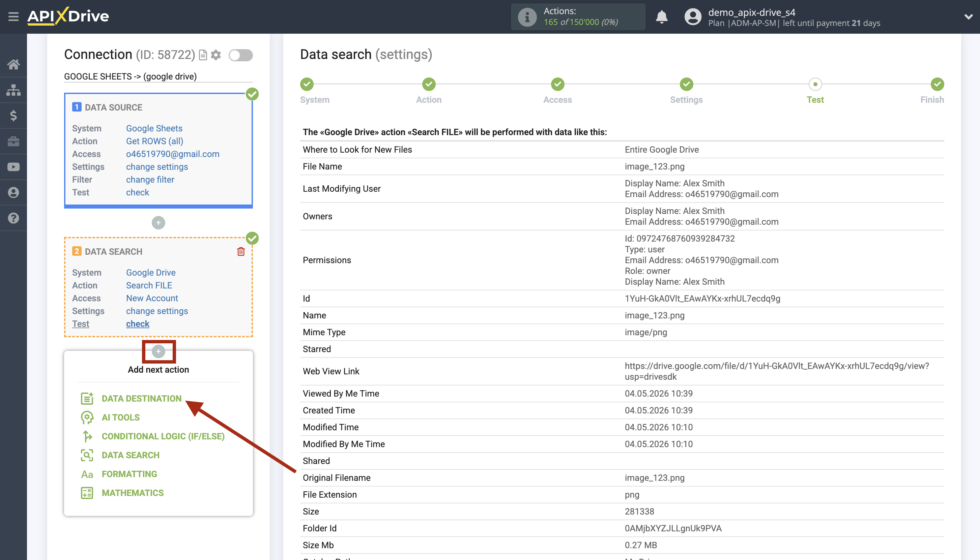Image resolution: width=980 pixels, height=560 pixels.
Task: Click the connection copy document icon
Action: click(203, 55)
